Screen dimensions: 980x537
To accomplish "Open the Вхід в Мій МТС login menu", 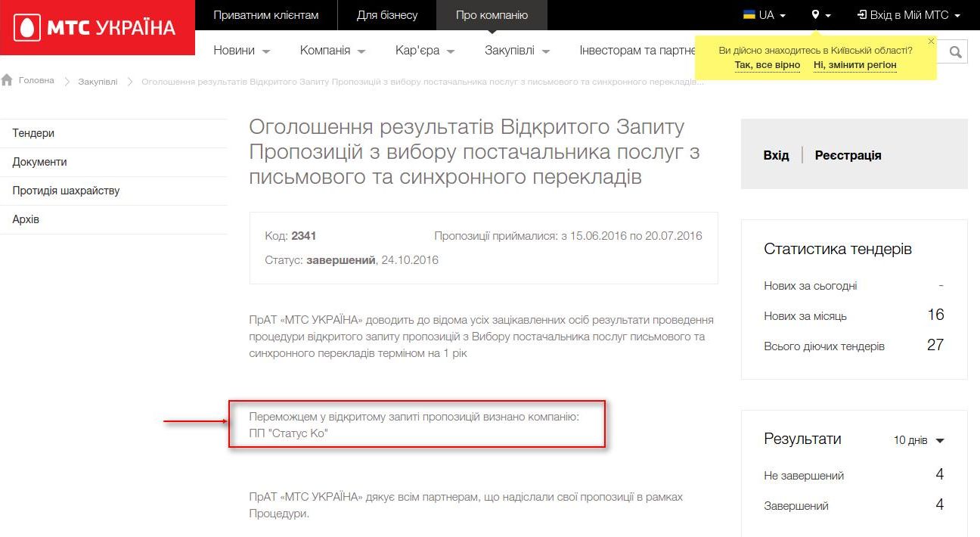I will pos(909,15).
